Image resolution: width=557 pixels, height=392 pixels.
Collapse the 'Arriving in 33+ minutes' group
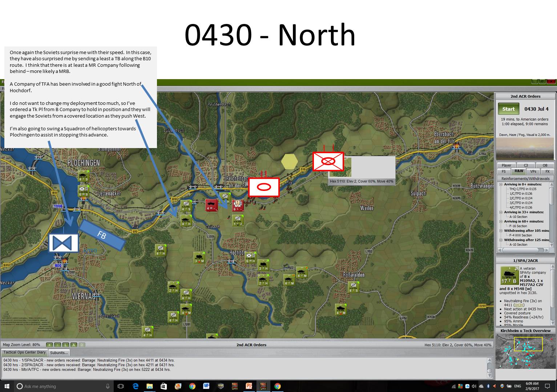pos(501,212)
